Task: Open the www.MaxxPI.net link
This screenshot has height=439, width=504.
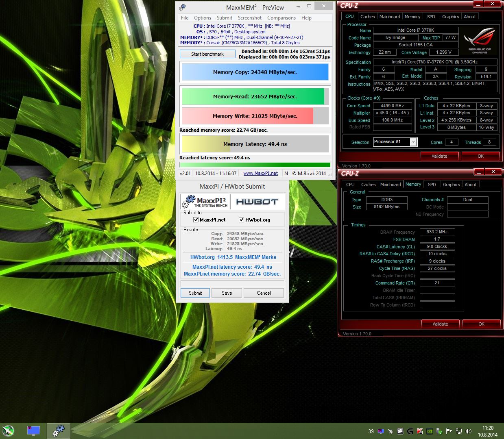Action: pos(260,173)
